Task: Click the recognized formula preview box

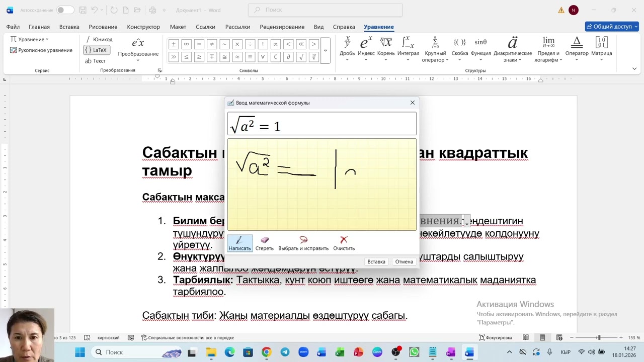Action: coord(322,124)
